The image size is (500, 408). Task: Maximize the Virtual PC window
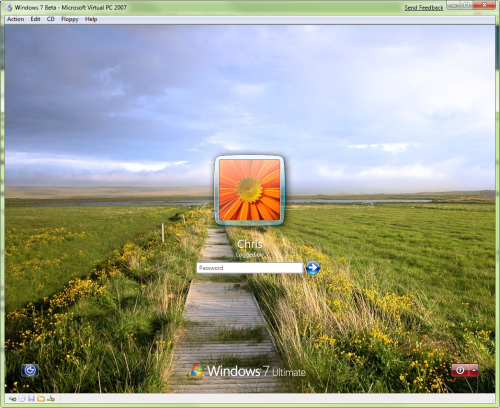pos(467,5)
